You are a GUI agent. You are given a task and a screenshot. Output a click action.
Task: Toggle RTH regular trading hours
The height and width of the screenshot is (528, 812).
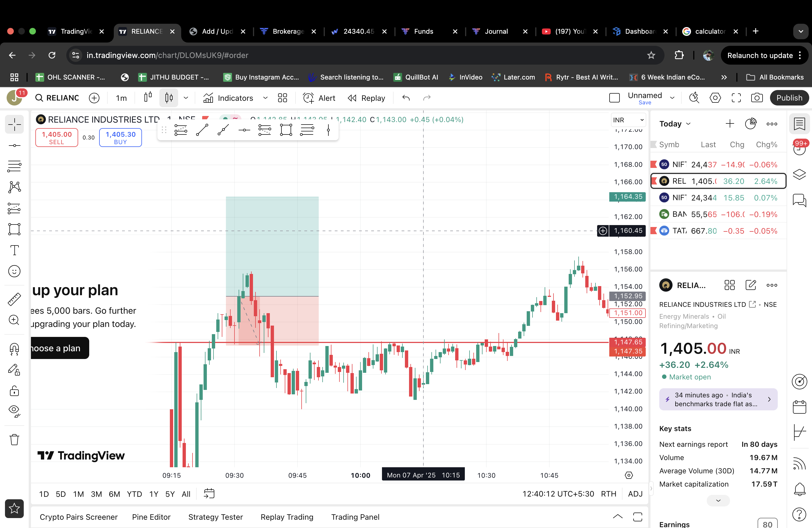coord(608,493)
